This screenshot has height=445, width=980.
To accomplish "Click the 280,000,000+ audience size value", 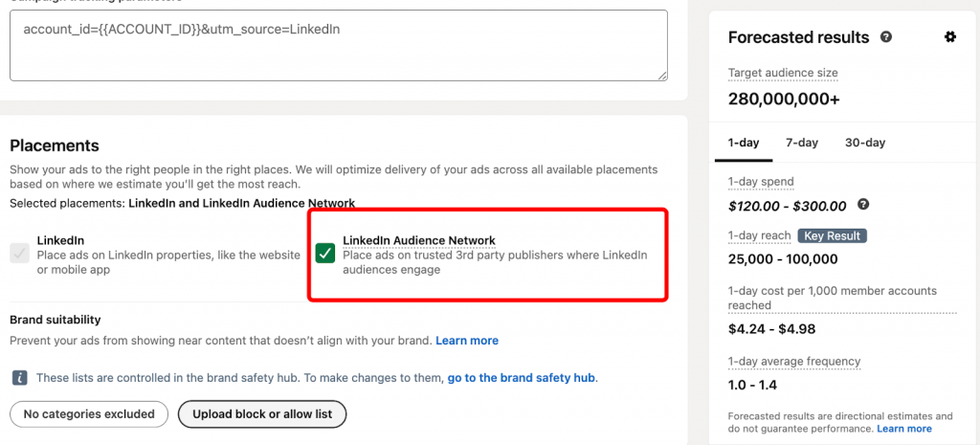I will coord(784,99).
